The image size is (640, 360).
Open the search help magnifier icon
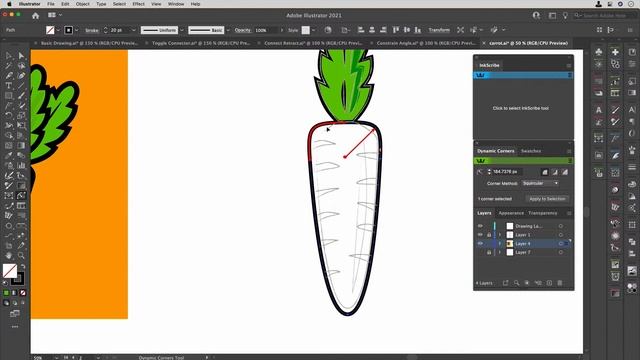coord(577,16)
